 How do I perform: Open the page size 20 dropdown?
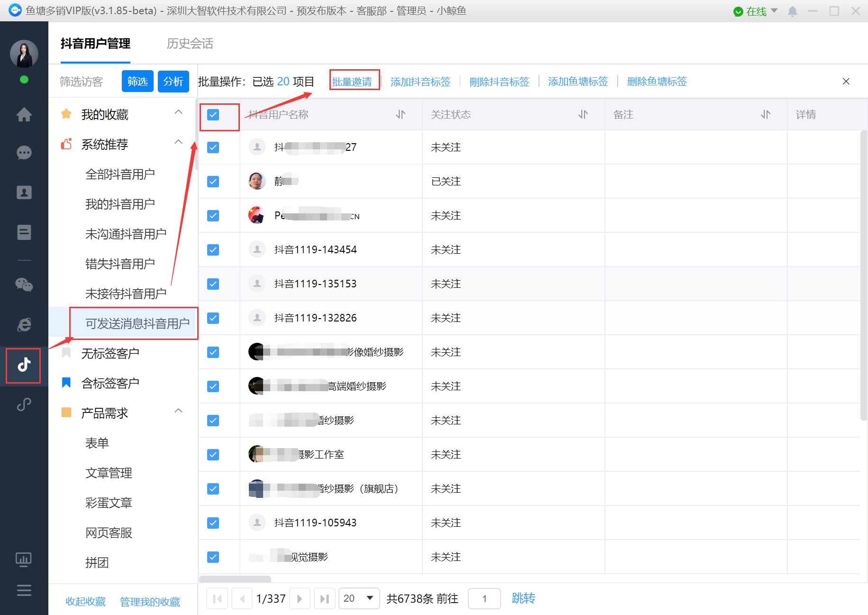[359, 598]
